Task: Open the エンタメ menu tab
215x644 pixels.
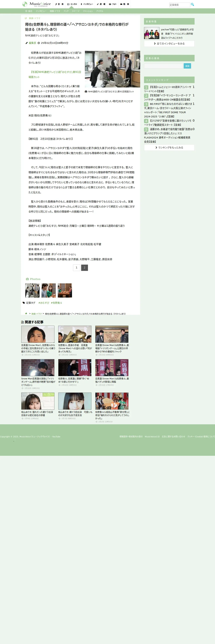Action: coord(72,4)
